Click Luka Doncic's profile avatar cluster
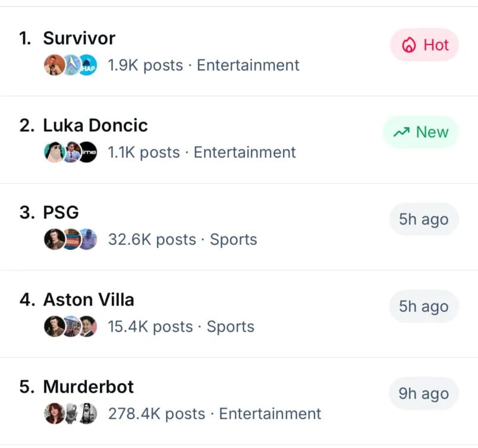Screen dimensions: 478x448 click(x=70, y=153)
